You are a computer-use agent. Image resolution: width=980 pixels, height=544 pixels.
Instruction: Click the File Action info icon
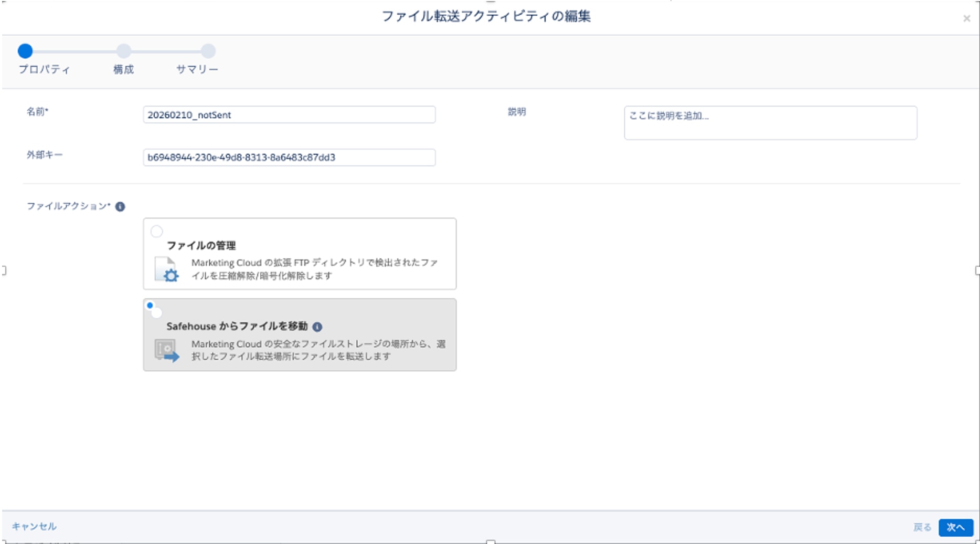point(120,206)
